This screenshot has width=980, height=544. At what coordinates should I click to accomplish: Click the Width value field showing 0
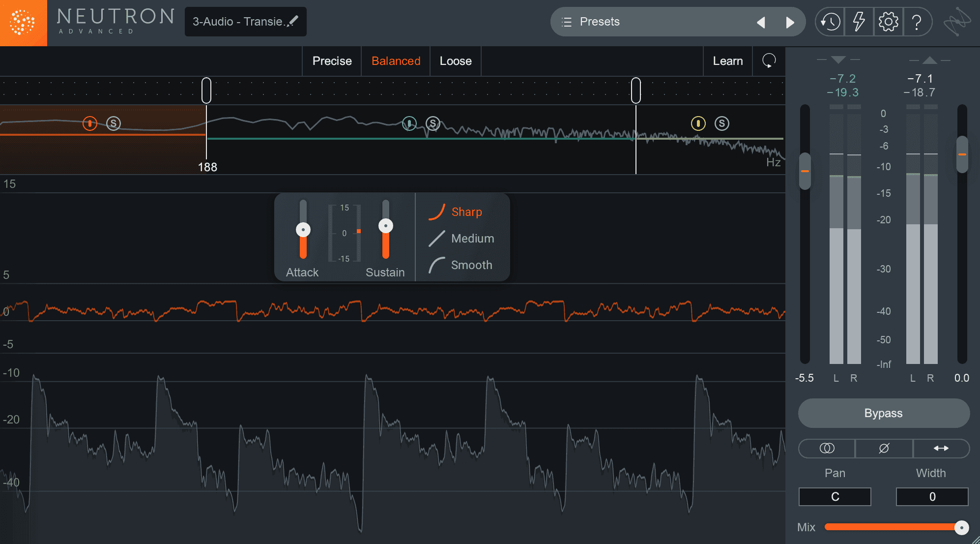coord(932,497)
